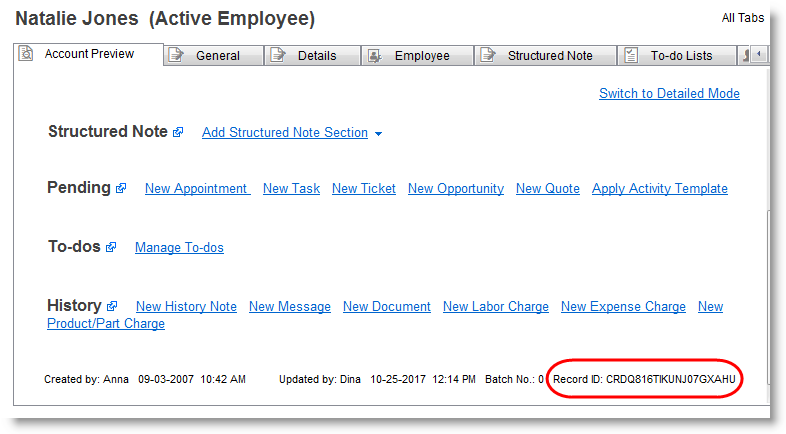Open the Manage To-dos link
Screen dimensions: 786x434
tap(179, 247)
